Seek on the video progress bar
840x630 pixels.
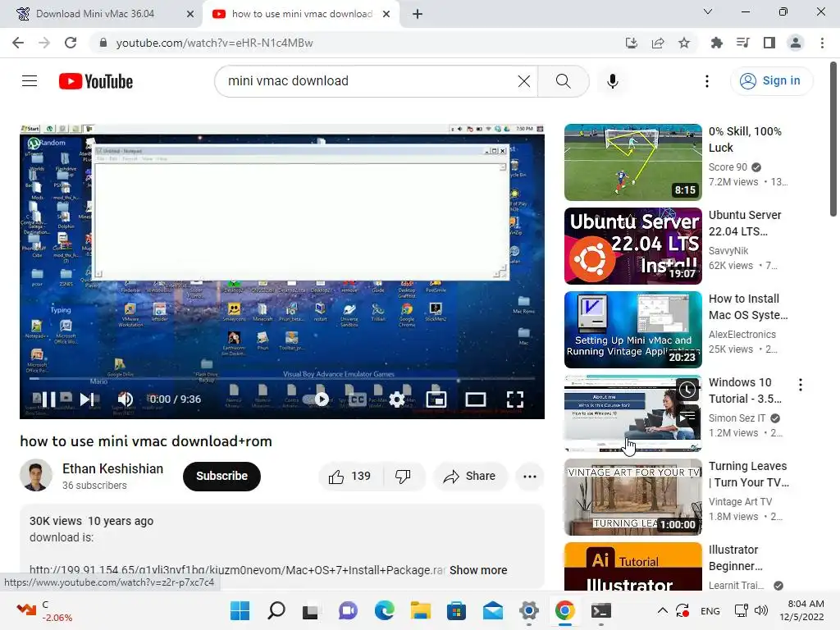[282, 379]
